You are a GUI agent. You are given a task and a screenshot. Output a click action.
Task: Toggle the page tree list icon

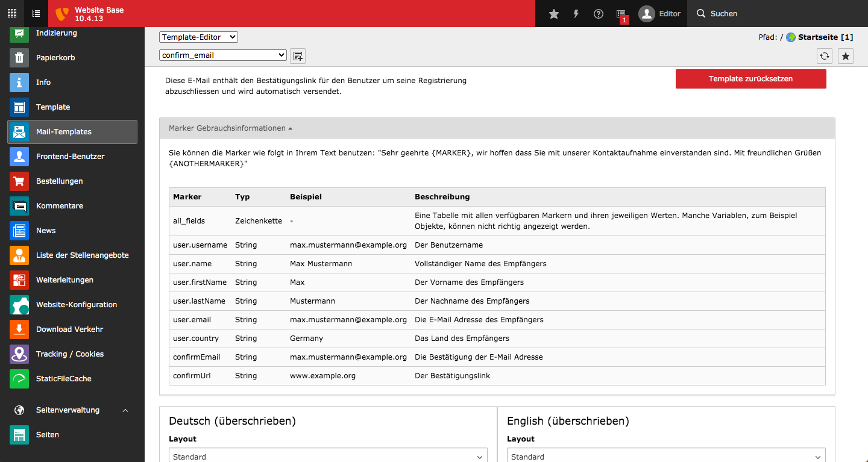[x=36, y=13]
